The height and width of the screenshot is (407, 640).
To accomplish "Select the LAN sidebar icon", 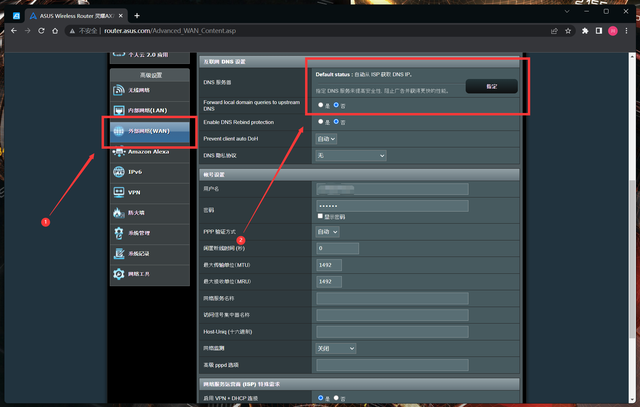I will (x=119, y=110).
